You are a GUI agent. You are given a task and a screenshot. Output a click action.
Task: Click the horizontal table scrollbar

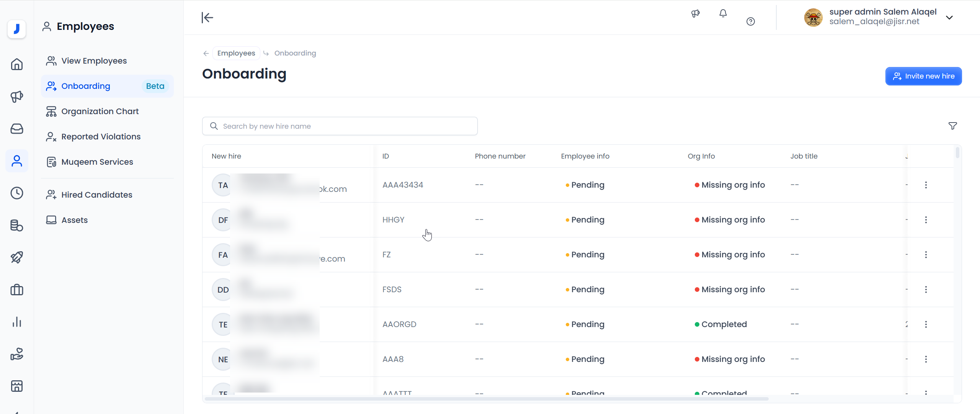click(486, 399)
